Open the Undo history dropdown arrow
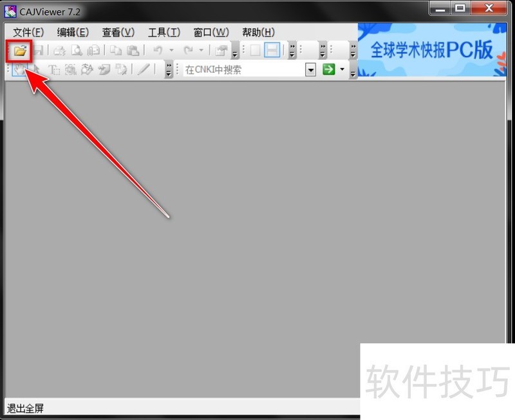The image size is (515, 420). pos(171,50)
